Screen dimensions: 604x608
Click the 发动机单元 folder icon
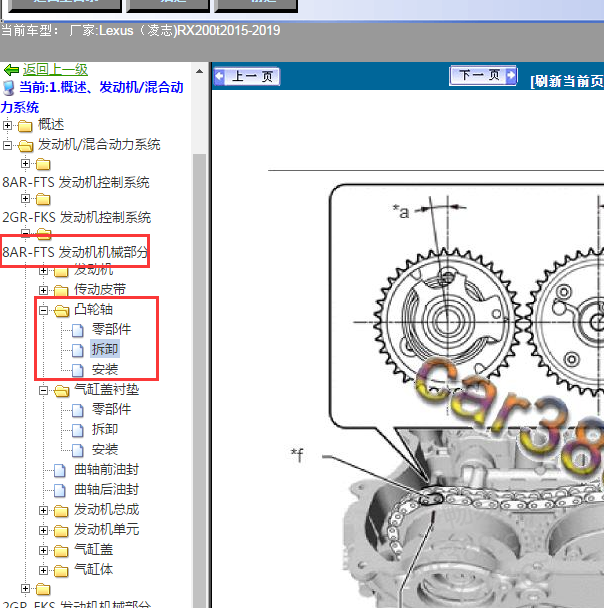point(61,530)
